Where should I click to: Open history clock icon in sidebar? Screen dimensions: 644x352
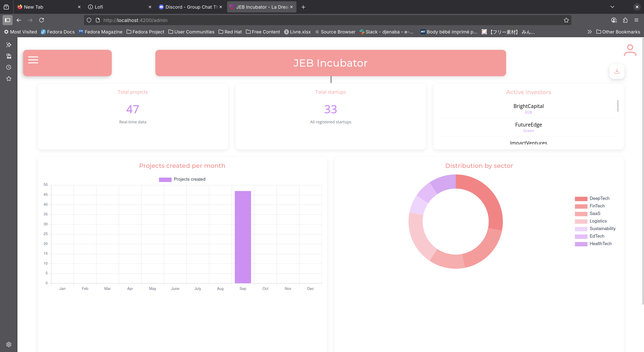[9, 67]
